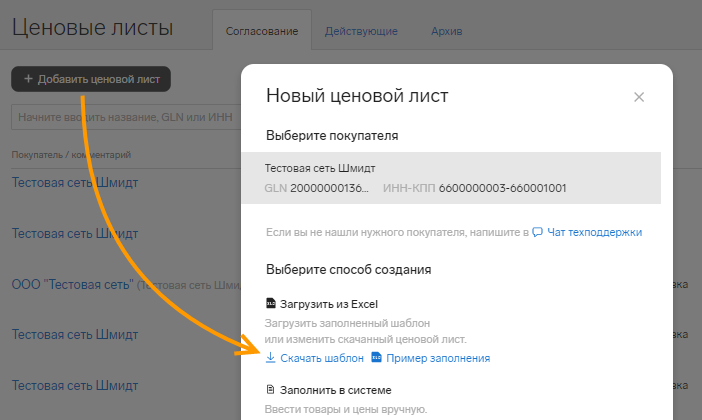Focus the название, GLN или ИНН search field
The height and width of the screenshot is (420, 702).
point(126,117)
